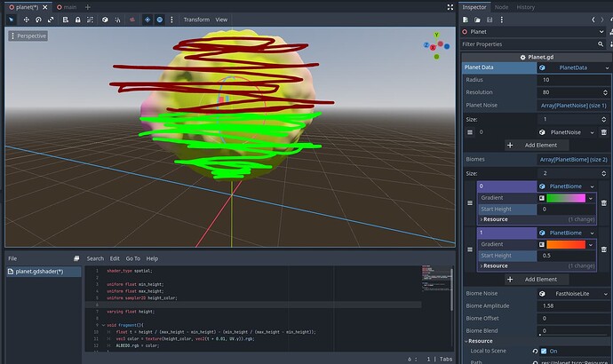
Task: Toggle the preview sunlight button in the toolbar
Action: point(147,19)
